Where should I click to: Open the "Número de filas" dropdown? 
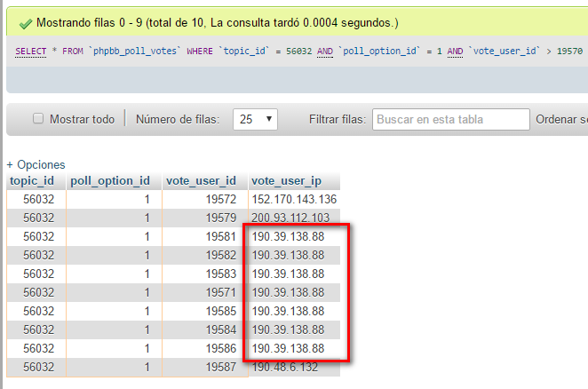[x=256, y=119]
